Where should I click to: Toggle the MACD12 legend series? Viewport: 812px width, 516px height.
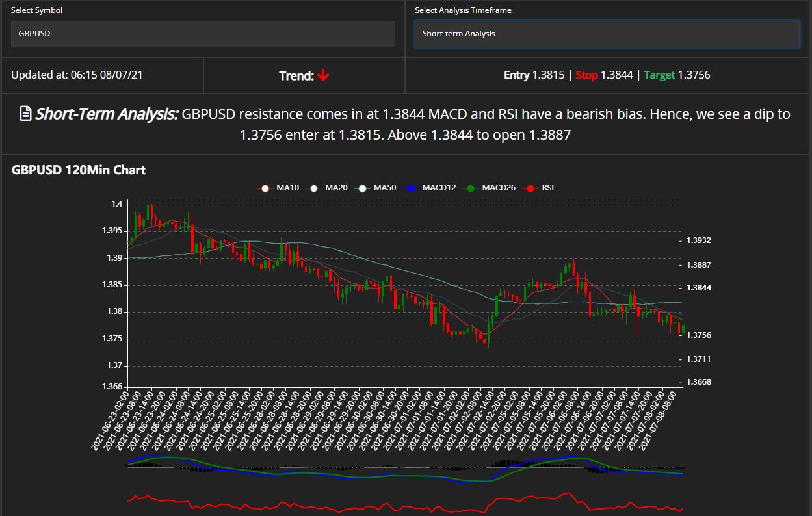point(431,188)
